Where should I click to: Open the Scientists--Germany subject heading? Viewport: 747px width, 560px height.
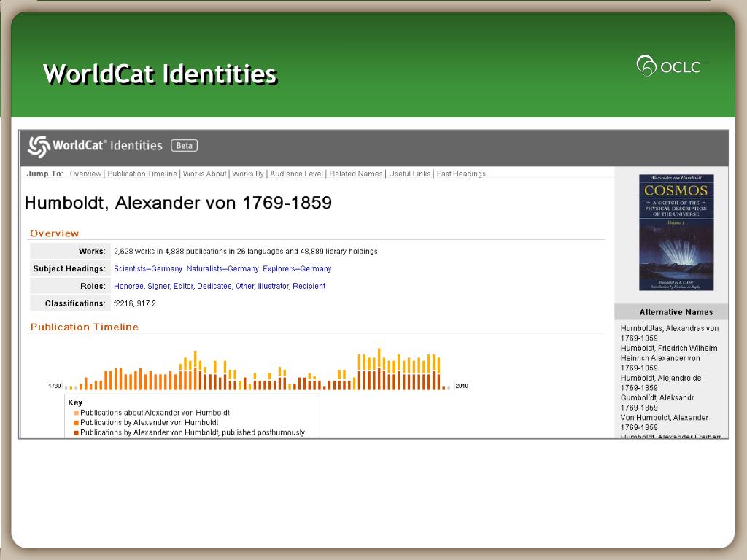pyautogui.click(x=147, y=268)
